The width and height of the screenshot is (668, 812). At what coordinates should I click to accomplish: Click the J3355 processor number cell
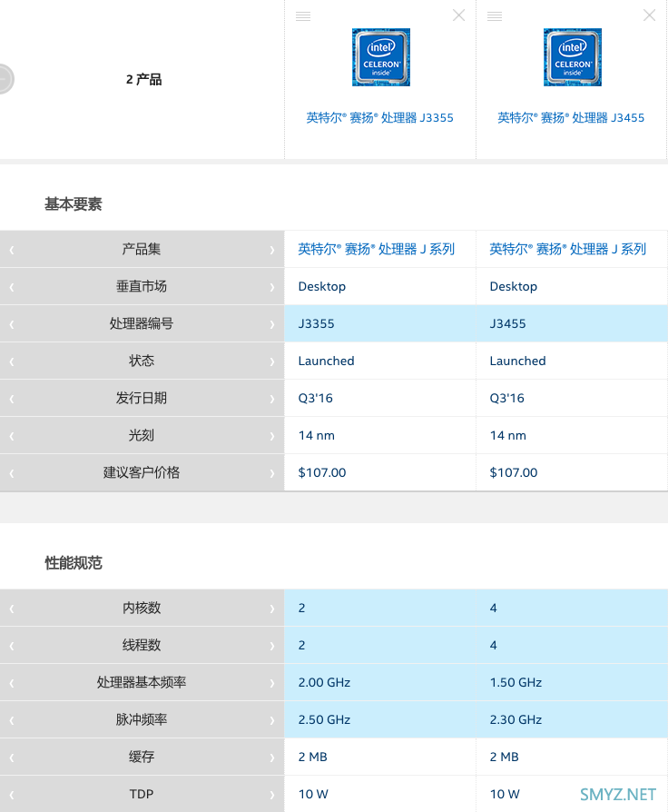(x=379, y=323)
